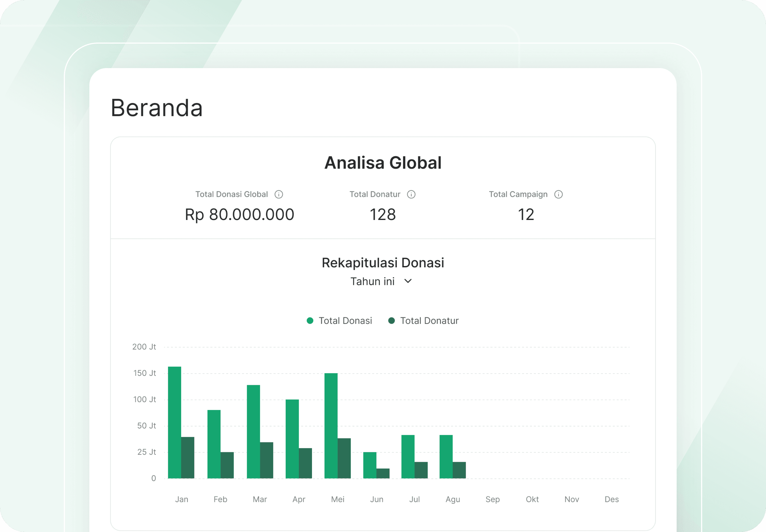
Task: Click the chevron arrow next to Tahun ini
Action: click(x=408, y=281)
